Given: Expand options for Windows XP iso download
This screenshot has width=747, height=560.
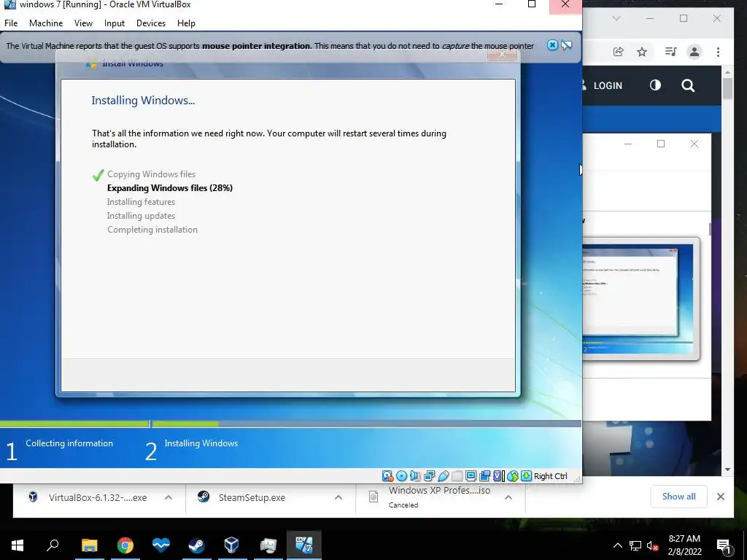Looking at the screenshot, I should point(508,497).
